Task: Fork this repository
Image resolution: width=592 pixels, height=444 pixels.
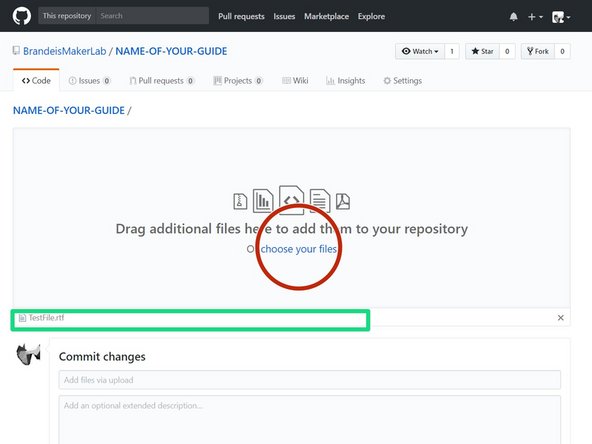Action: pyautogui.click(x=538, y=51)
